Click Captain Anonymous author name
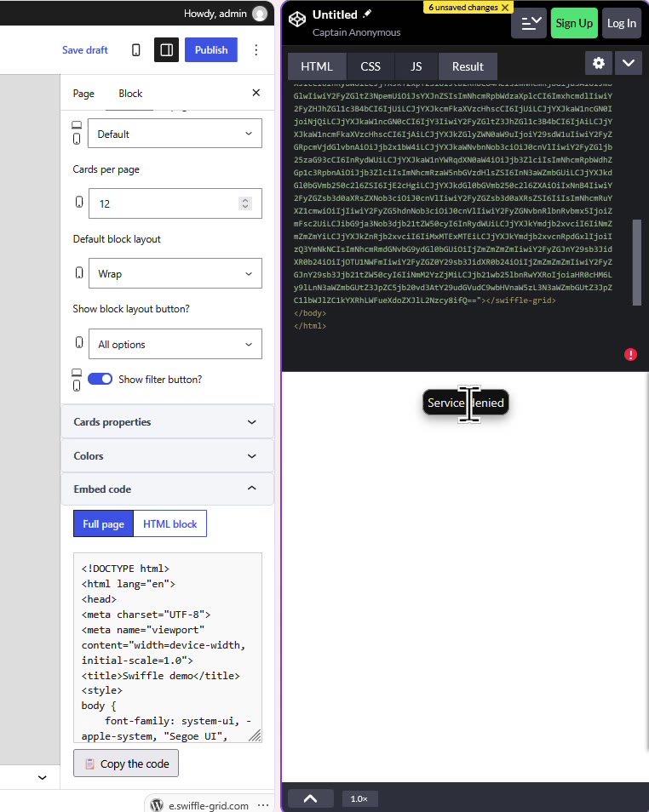The height and width of the screenshot is (812, 649). tap(357, 32)
